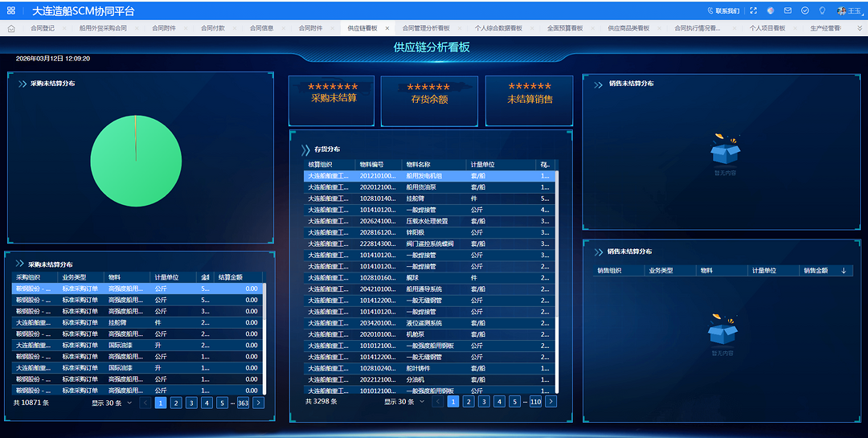Switch to the 合同登记 tab
868x438 pixels.
tap(43, 28)
